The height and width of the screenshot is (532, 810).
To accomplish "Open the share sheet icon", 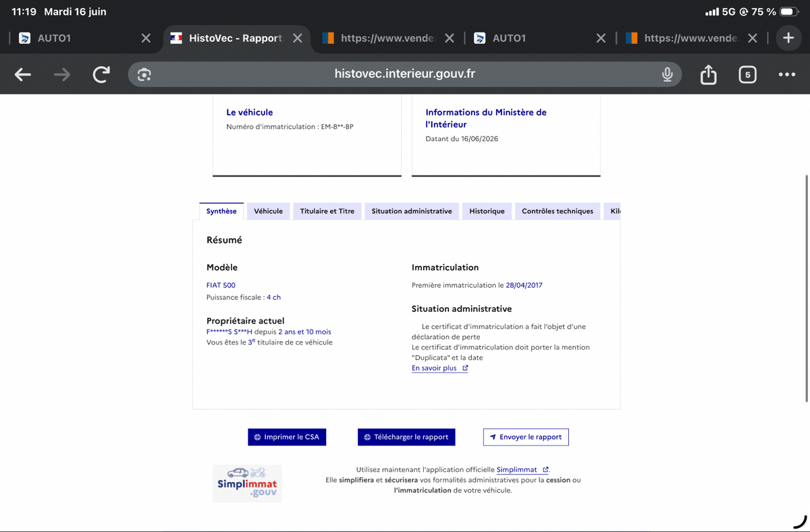I will click(708, 74).
